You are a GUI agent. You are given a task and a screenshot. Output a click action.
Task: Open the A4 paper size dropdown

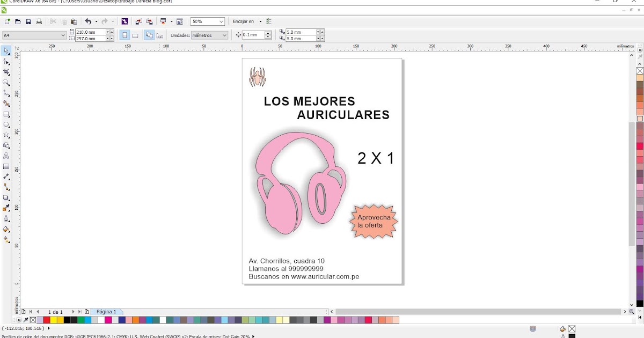pyautogui.click(x=63, y=34)
